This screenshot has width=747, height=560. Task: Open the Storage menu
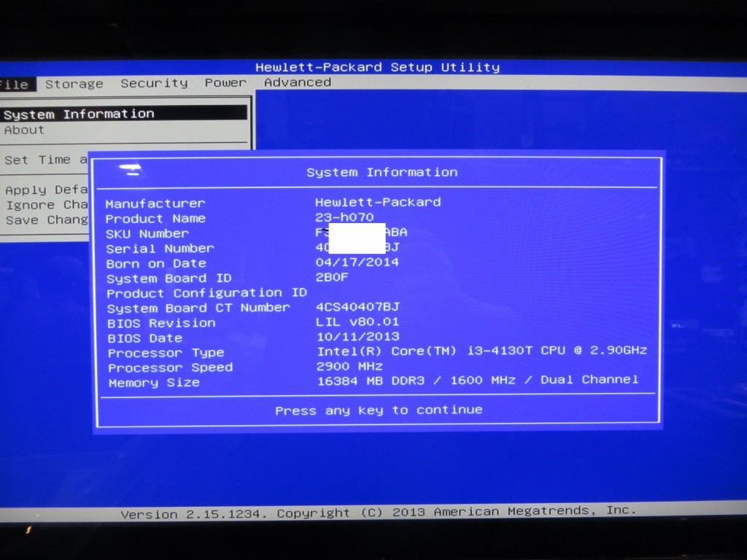point(74,84)
